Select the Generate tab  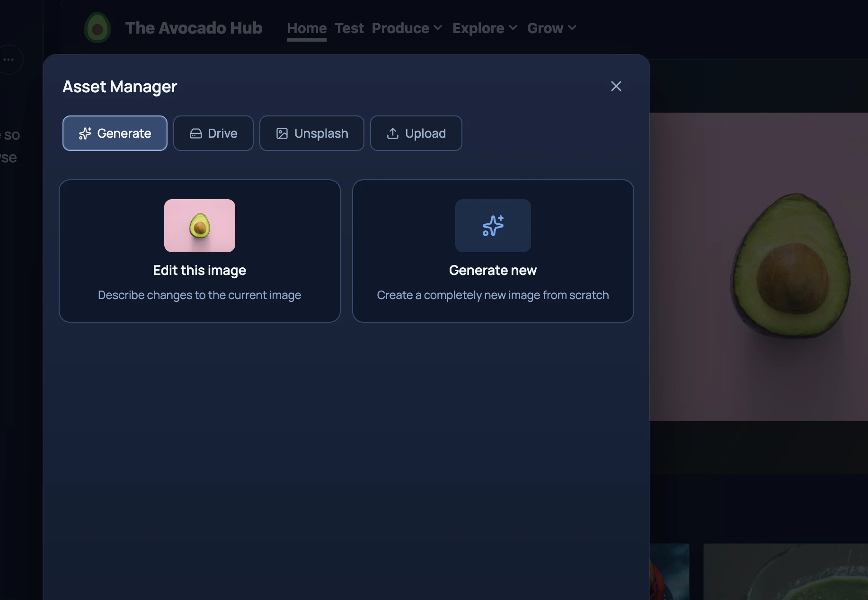pos(115,133)
